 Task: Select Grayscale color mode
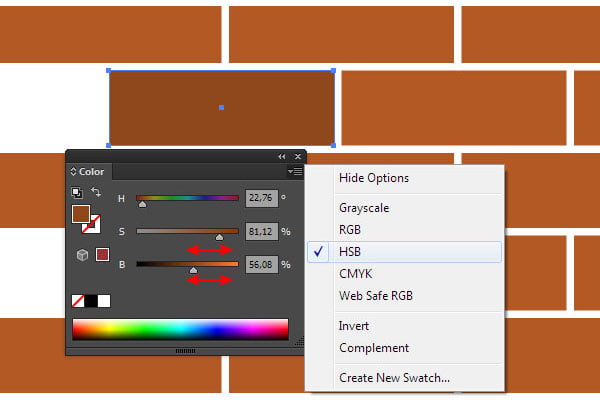tap(364, 208)
